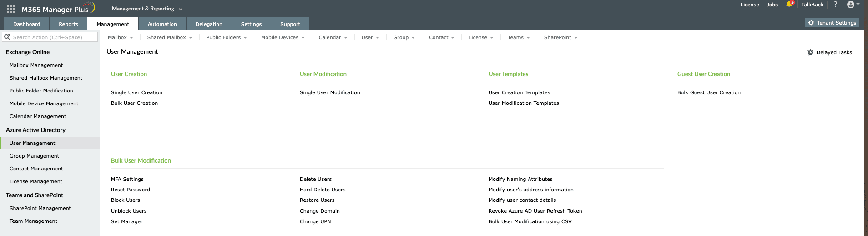This screenshot has width=868, height=236.
Task: Click the Tenant Settings gear icon
Action: pyautogui.click(x=811, y=23)
